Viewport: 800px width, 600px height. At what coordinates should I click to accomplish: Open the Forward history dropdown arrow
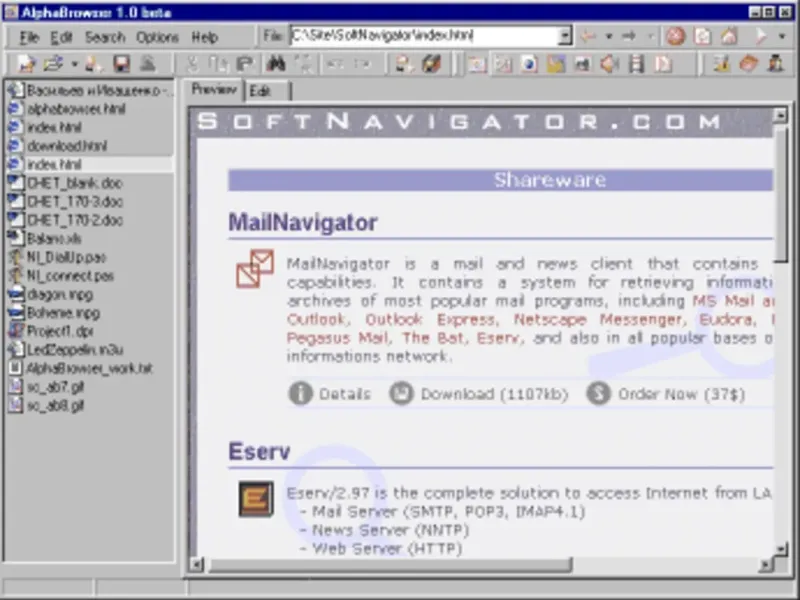[x=651, y=36]
